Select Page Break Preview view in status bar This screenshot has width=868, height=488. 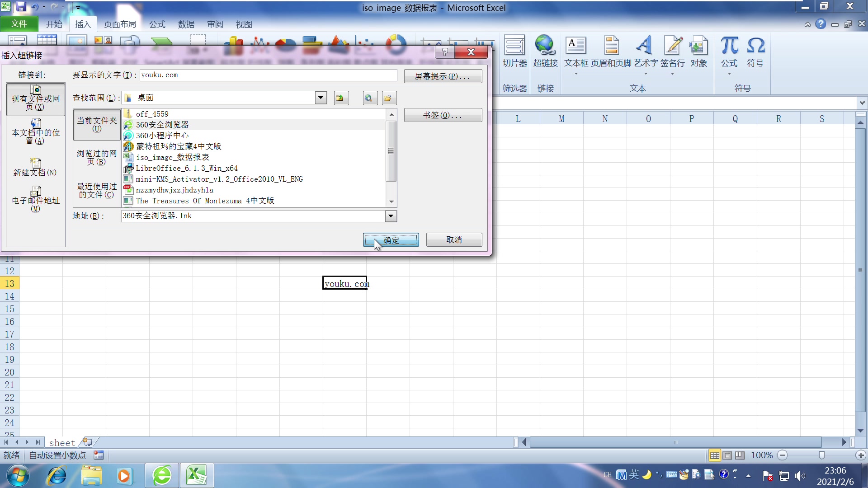[740, 455]
